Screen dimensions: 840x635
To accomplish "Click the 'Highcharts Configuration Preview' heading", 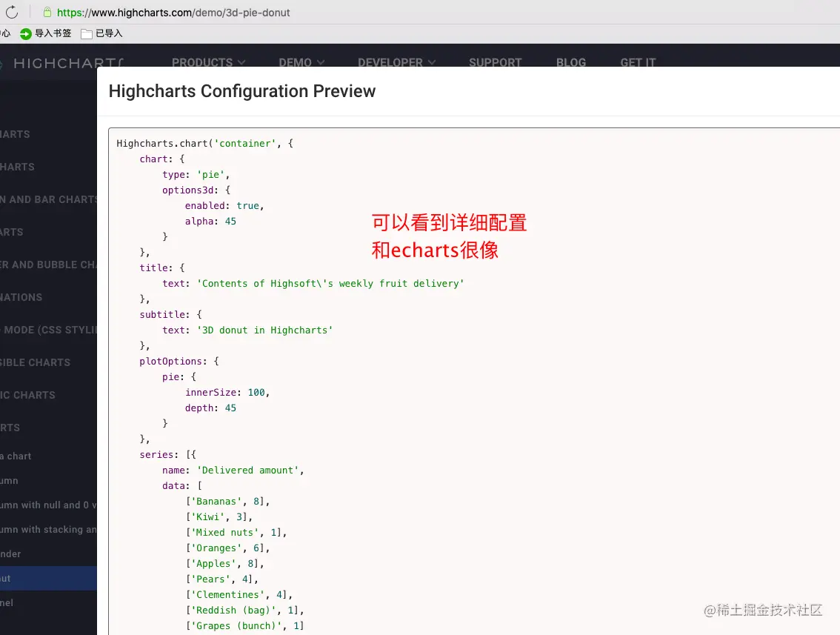I will pyautogui.click(x=242, y=91).
